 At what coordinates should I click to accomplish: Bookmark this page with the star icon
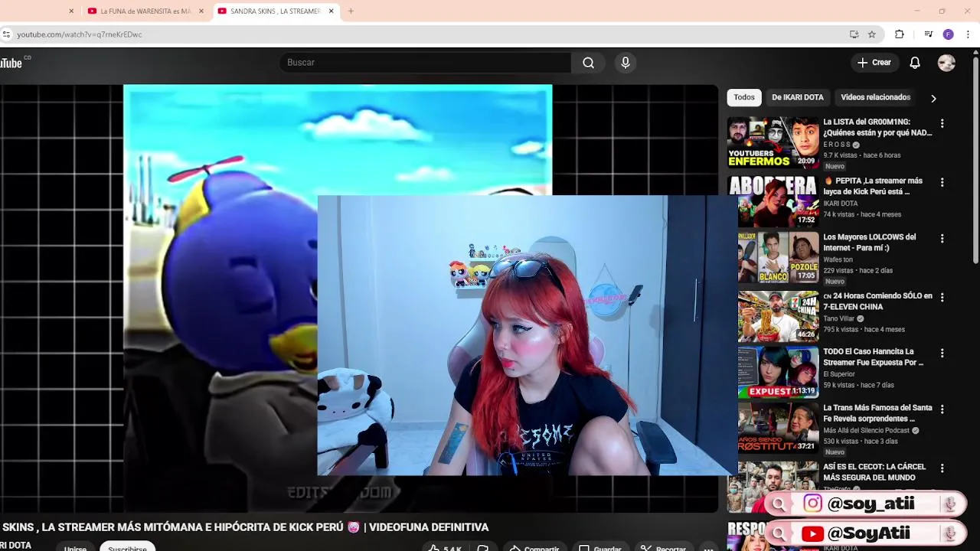click(x=871, y=34)
